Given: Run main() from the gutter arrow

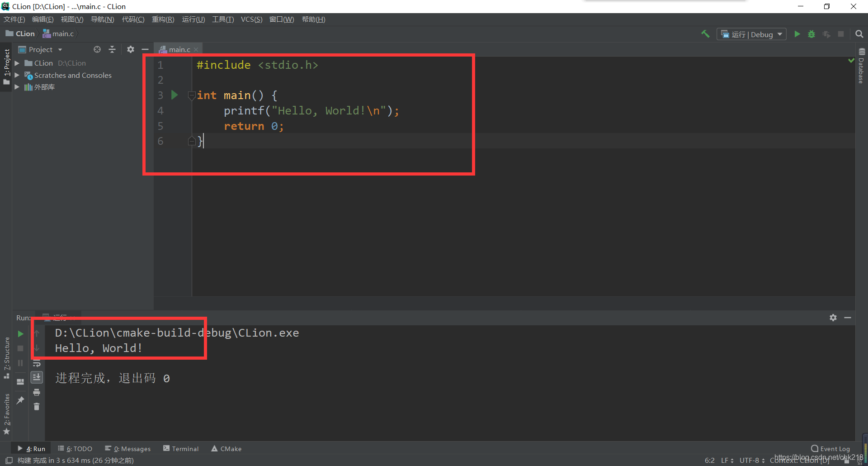Looking at the screenshot, I should (175, 95).
